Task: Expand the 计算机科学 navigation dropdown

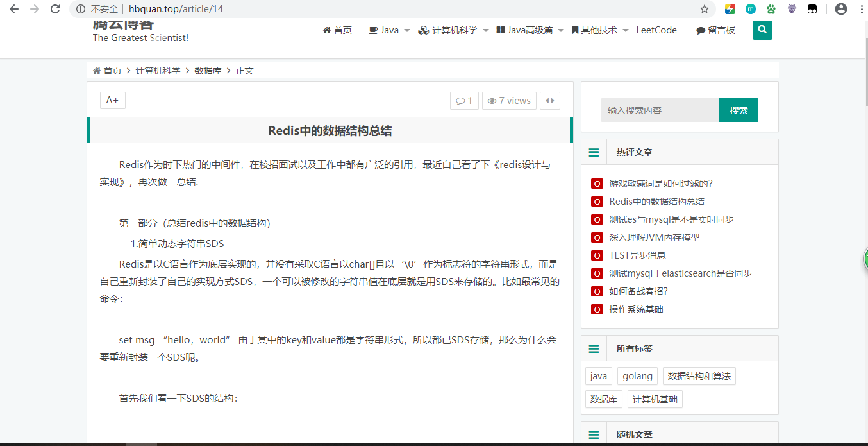Action: (453, 30)
